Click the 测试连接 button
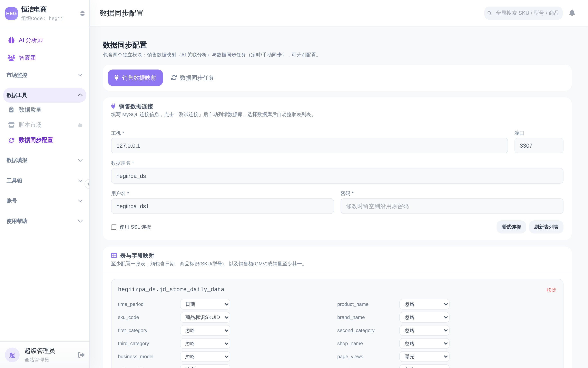The width and height of the screenshot is (588, 368). [511, 227]
